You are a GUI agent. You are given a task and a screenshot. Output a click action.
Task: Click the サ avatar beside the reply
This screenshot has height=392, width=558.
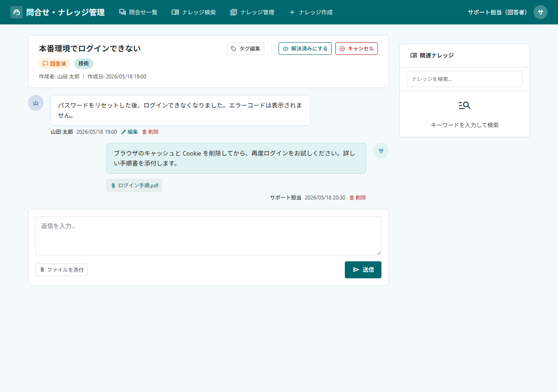381,151
